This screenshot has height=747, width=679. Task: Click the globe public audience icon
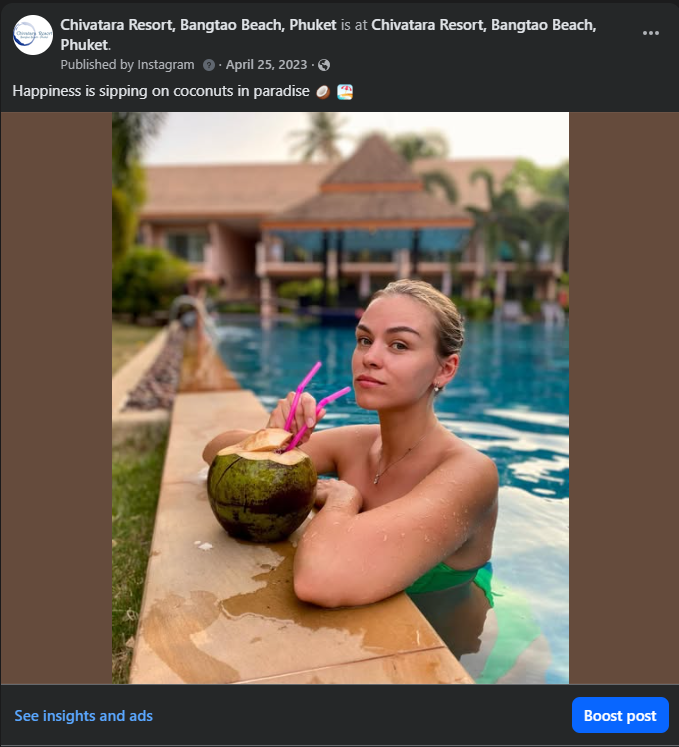[323, 65]
